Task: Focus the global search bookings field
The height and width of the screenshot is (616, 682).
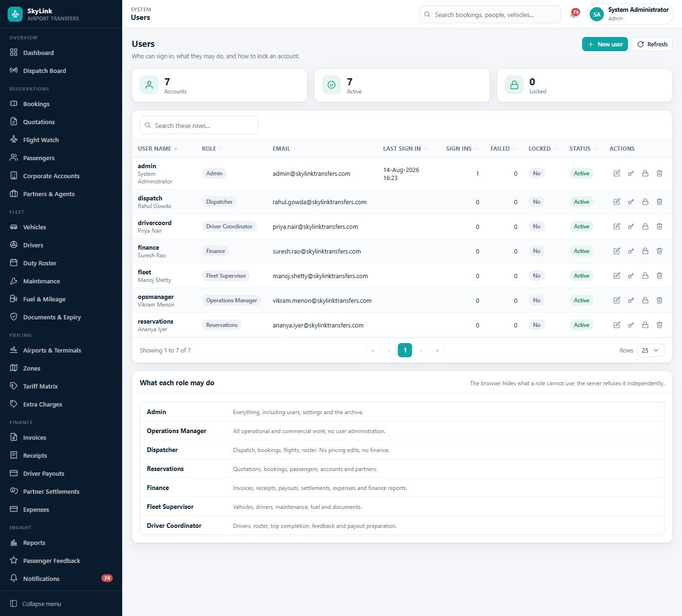Action: (490, 14)
